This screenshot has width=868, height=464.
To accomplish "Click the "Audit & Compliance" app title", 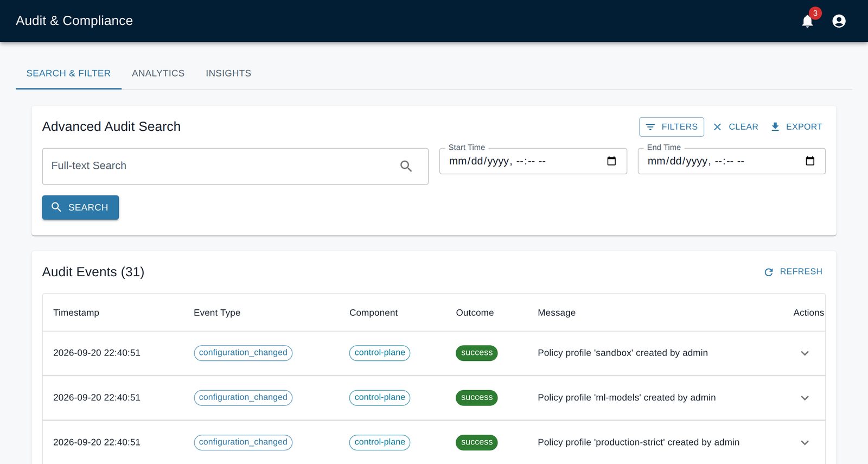I will click(74, 21).
